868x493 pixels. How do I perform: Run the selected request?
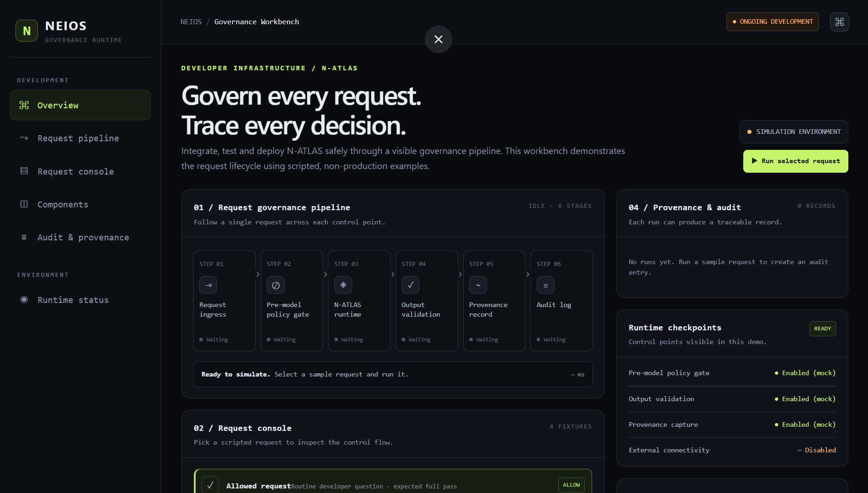coord(795,161)
